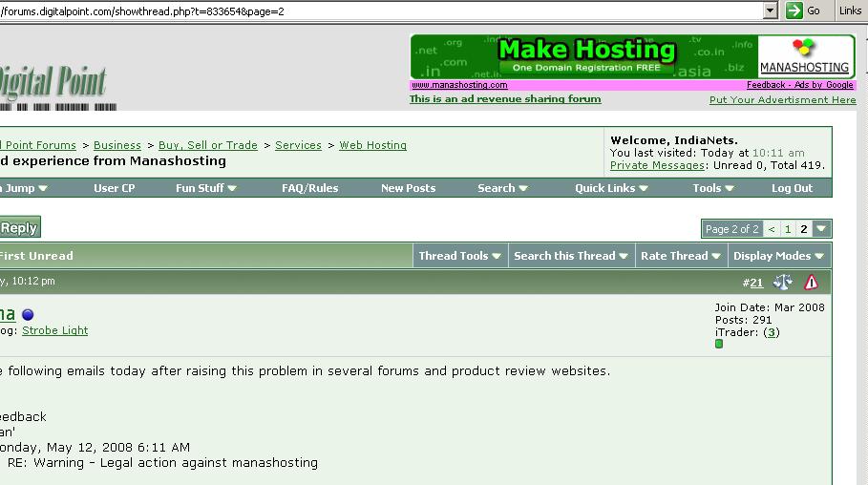Click the blue user status dot

28,314
